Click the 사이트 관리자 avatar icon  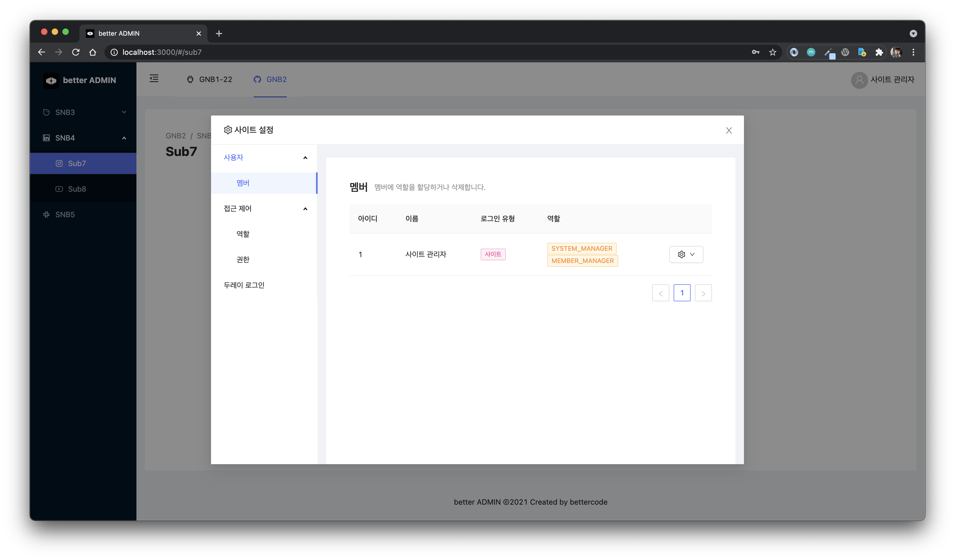pos(859,80)
